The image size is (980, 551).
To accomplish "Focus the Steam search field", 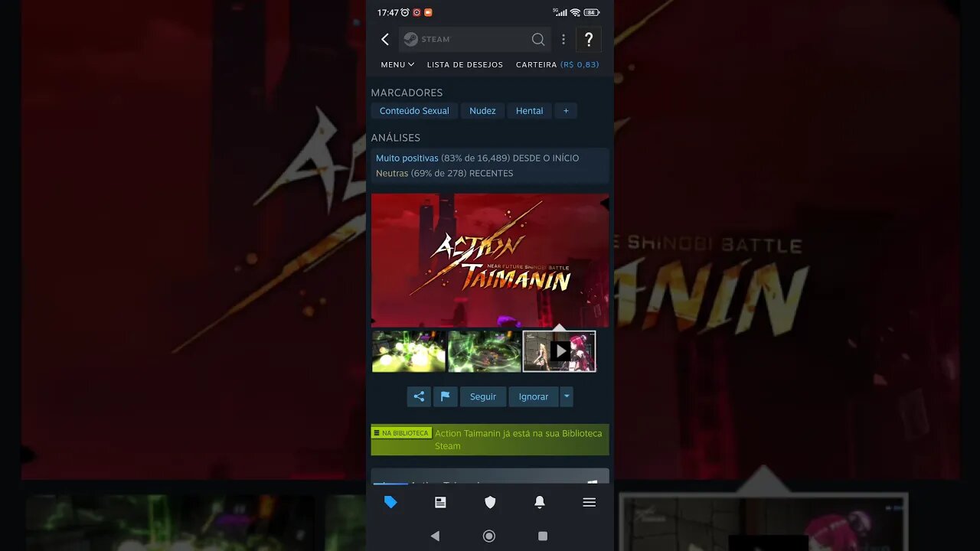I will (475, 39).
